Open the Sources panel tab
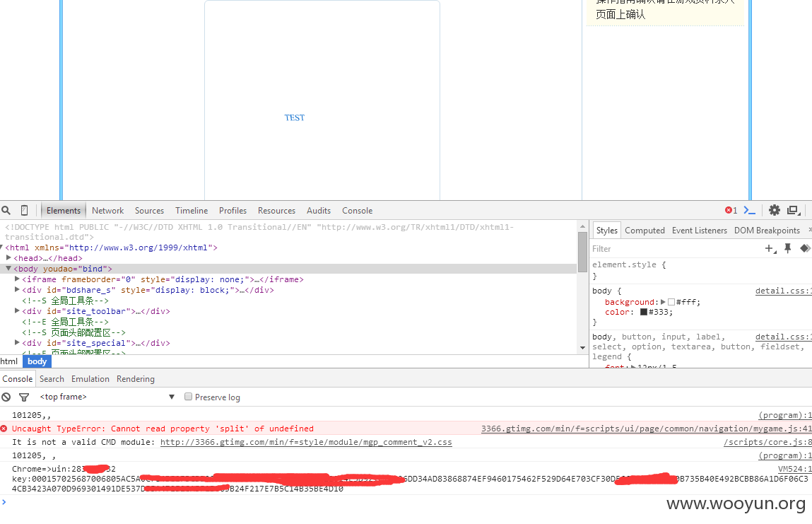Screen dimensions: 812x524 149,211
